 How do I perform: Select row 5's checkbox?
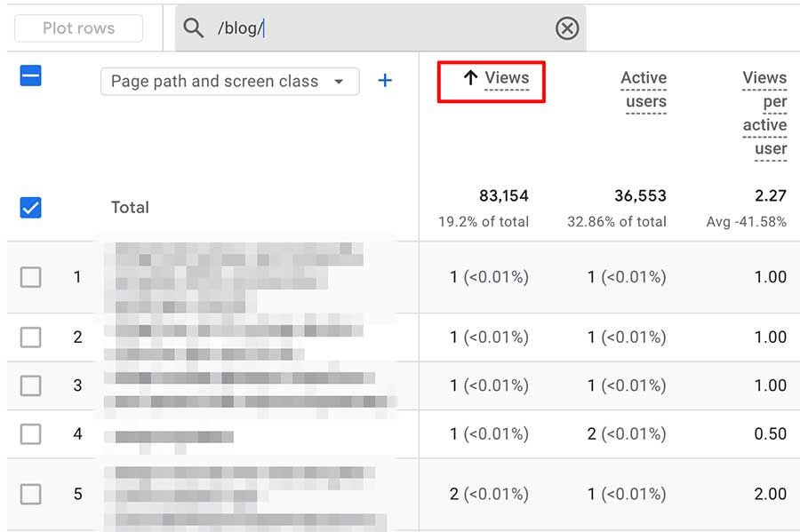coord(30,494)
